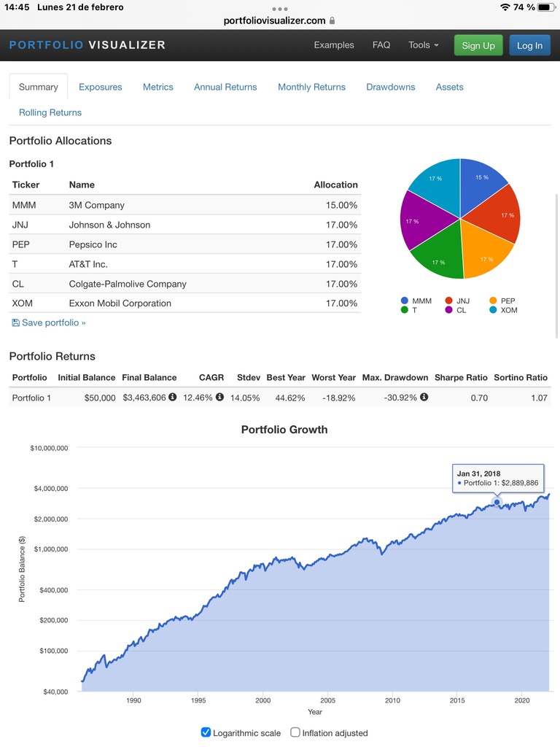Click the Portfolio Growth chart title
Screen dimensions: 560x747
pyautogui.click(x=284, y=429)
